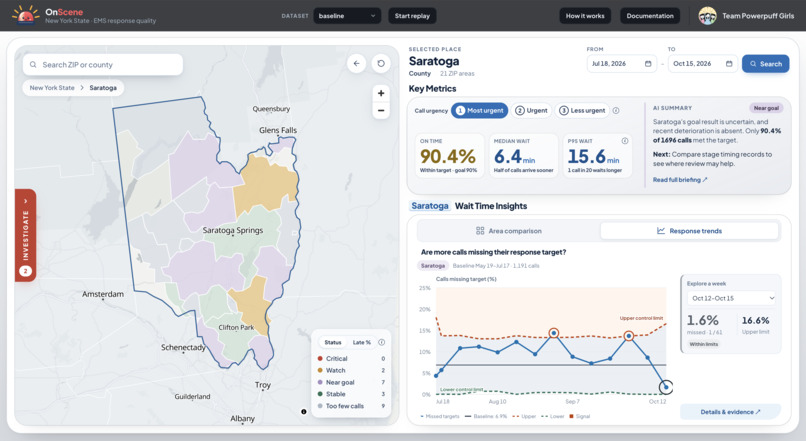Click the Start replay button
The image size is (806, 441).
[x=412, y=16]
